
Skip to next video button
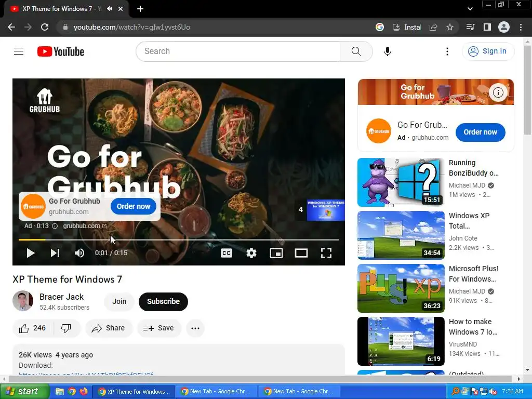(55, 253)
